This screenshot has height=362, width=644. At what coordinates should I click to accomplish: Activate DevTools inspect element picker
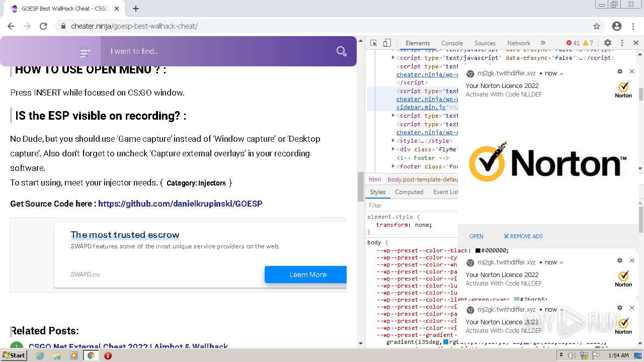[373, 43]
